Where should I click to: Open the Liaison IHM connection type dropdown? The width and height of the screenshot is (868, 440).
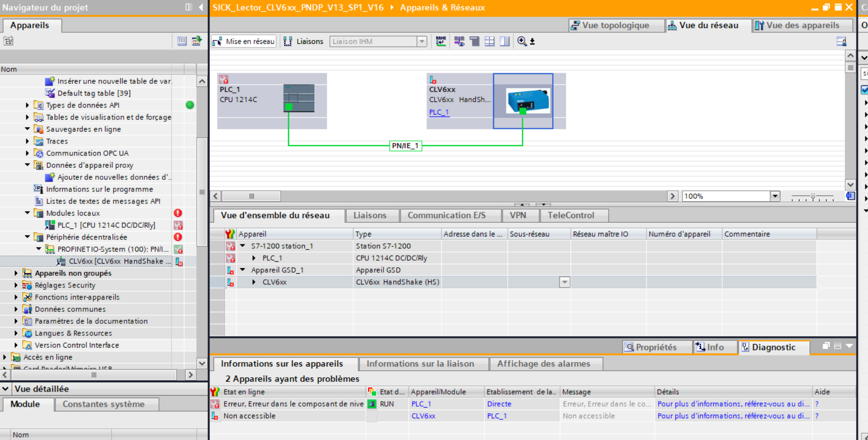click(x=422, y=41)
